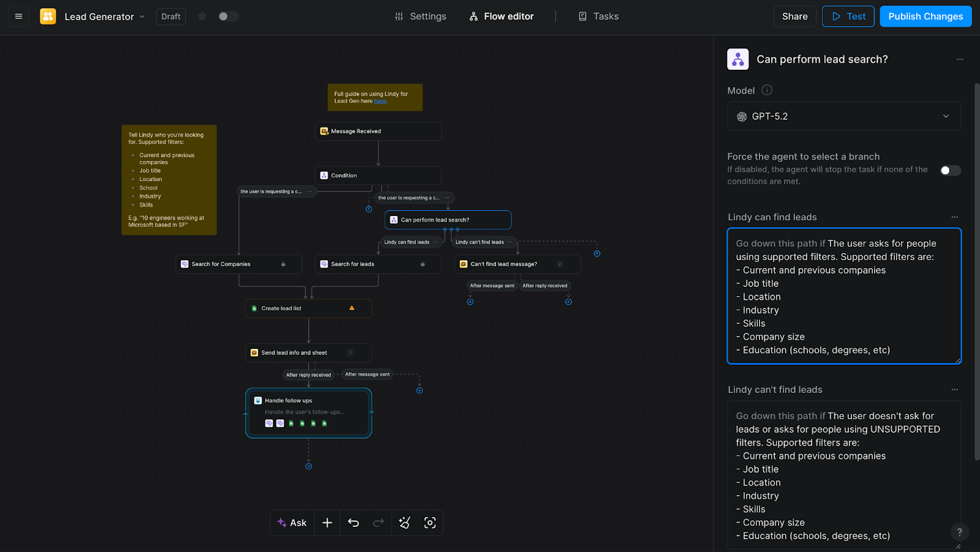This screenshot has width=980, height=552.
Task: Click the Search for leads node icon
Action: pos(324,264)
